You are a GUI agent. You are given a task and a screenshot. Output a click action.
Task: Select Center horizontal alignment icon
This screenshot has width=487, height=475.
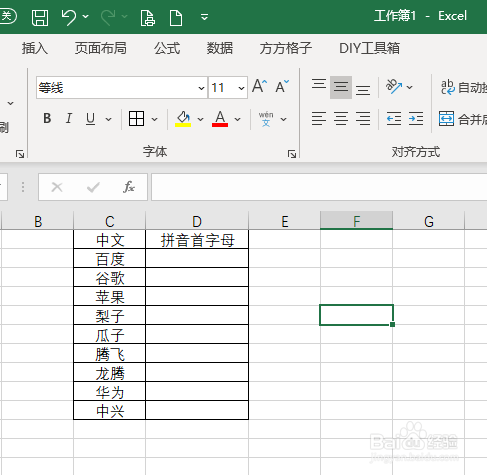click(x=341, y=118)
